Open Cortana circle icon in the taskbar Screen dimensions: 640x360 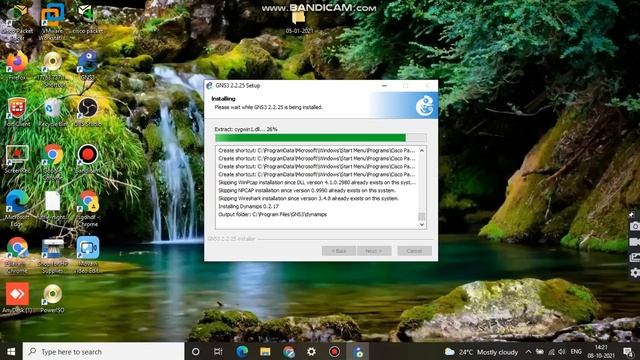(196, 351)
